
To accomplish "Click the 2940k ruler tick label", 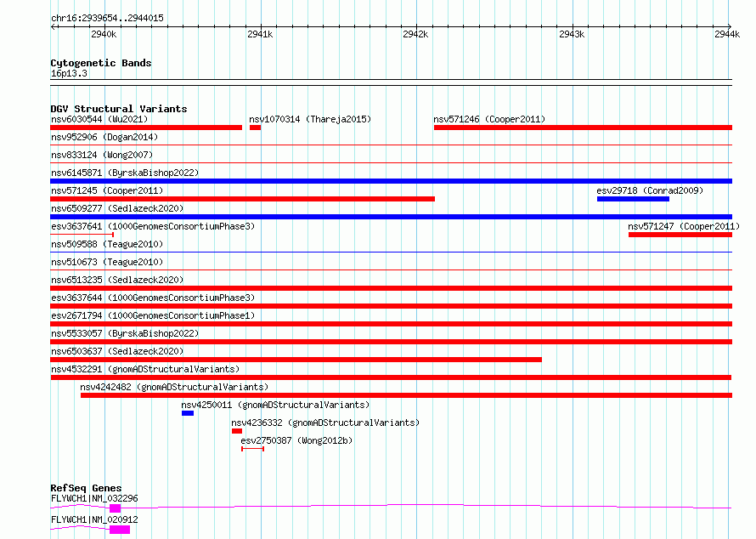I will point(104,34).
